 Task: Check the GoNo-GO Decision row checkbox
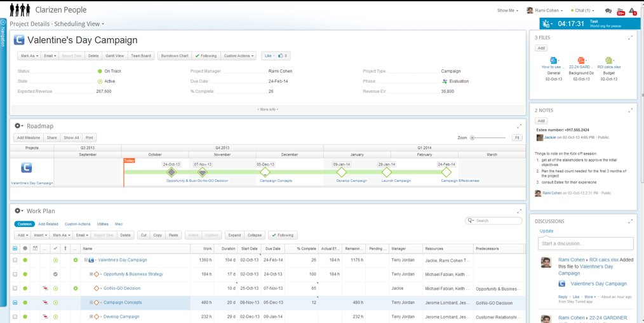click(15, 289)
